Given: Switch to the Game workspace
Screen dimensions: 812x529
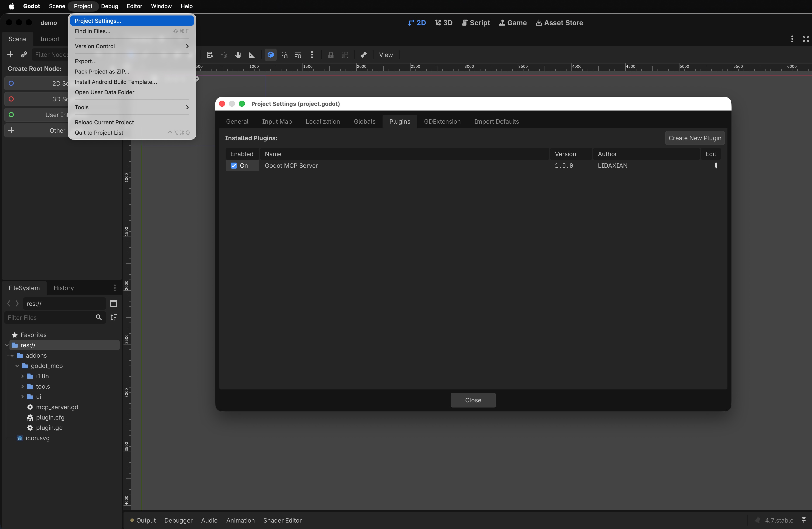Looking at the screenshot, I should click(513, 23).
